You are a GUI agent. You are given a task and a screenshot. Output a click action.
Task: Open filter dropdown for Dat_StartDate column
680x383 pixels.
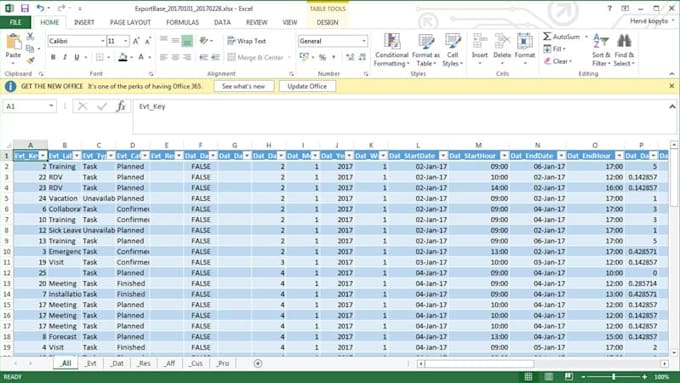tap(443, 156)
